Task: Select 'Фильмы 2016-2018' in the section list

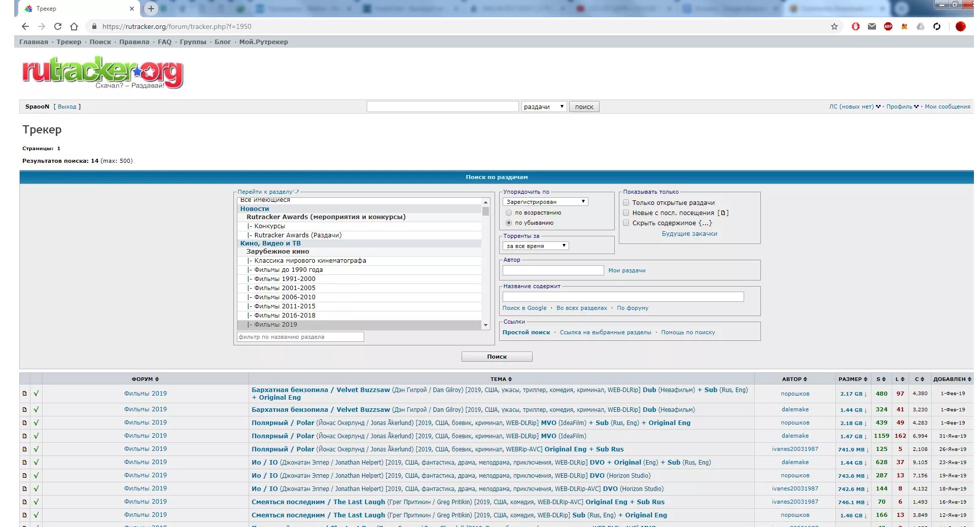Action: pos(359,315)
